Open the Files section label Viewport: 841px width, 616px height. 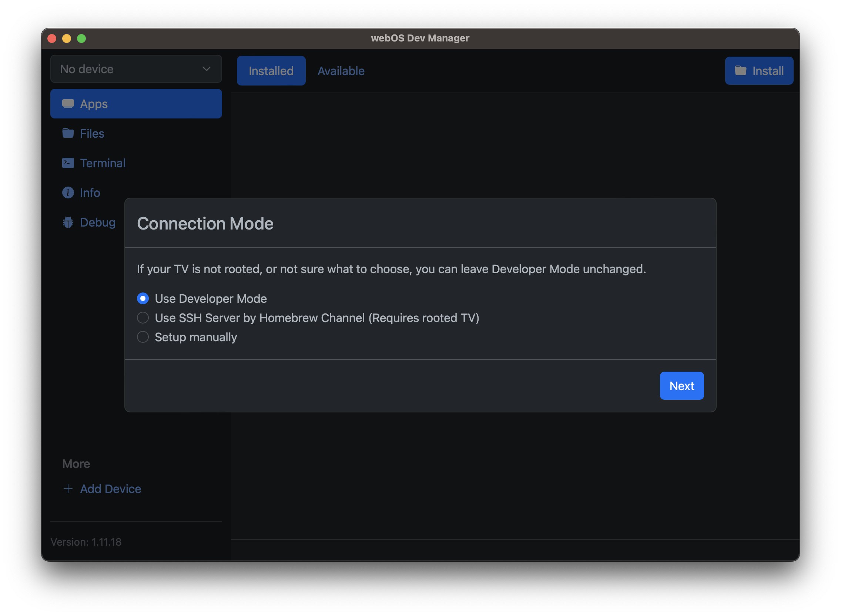(92, 133)
